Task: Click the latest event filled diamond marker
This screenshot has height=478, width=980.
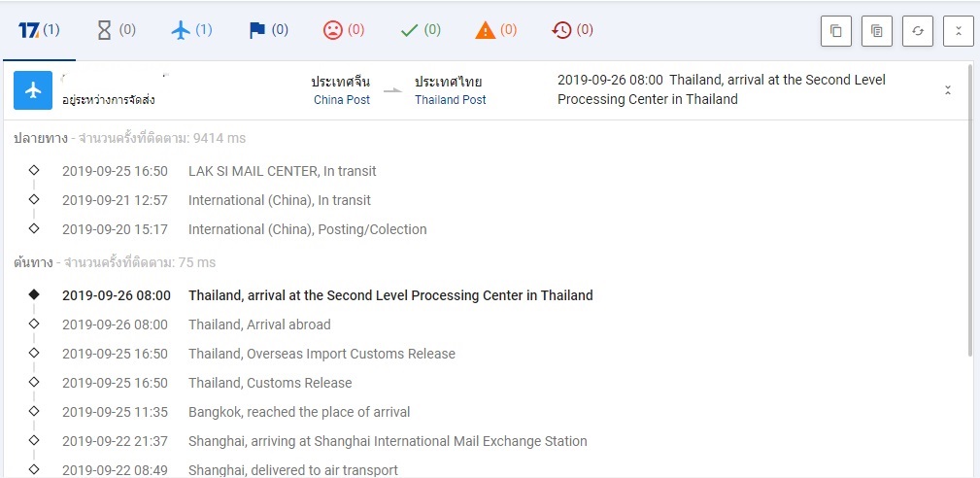Action: [x=34, y=294]
